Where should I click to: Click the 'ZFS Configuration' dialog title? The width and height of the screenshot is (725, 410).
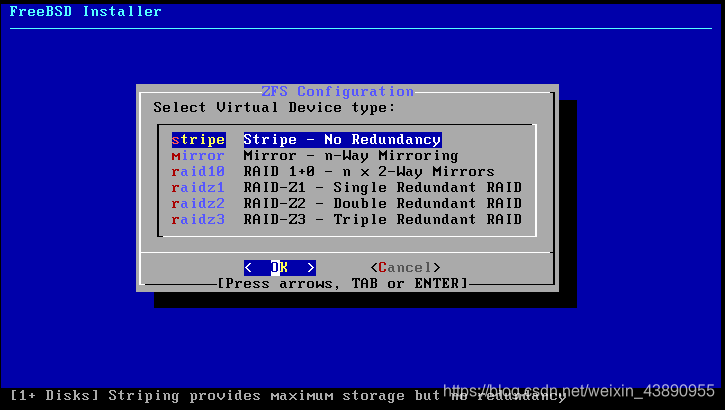click(x=338, y=92)
